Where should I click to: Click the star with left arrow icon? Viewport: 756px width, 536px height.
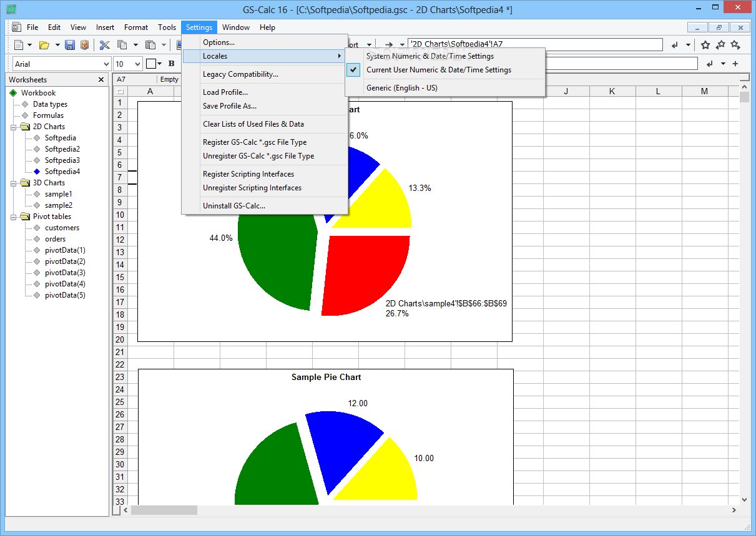point(720,45)
